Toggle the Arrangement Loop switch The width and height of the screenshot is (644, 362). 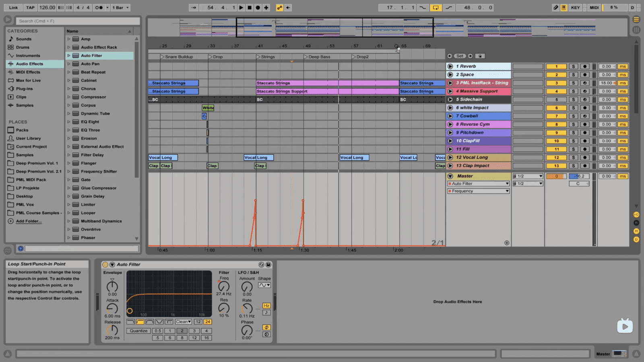point(436,8)
